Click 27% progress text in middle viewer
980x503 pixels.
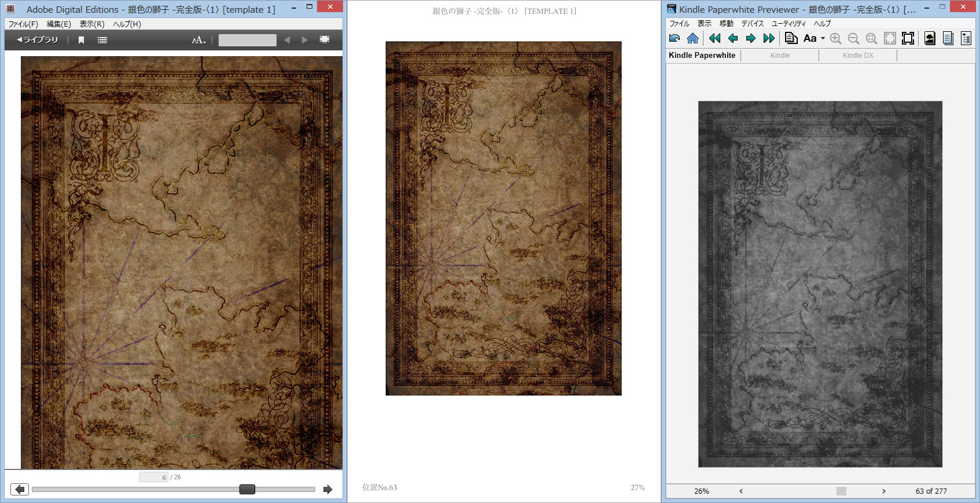point(638,487)
